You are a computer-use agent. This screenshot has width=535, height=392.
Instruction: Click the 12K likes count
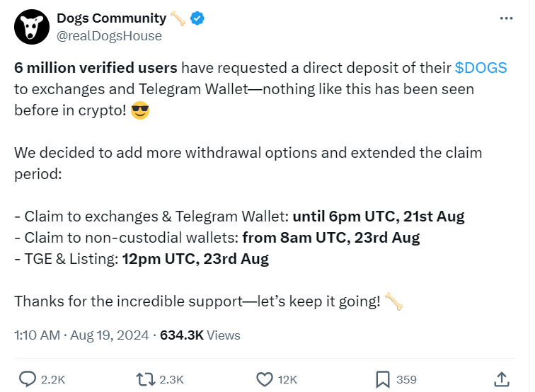(x=287, y=380)
